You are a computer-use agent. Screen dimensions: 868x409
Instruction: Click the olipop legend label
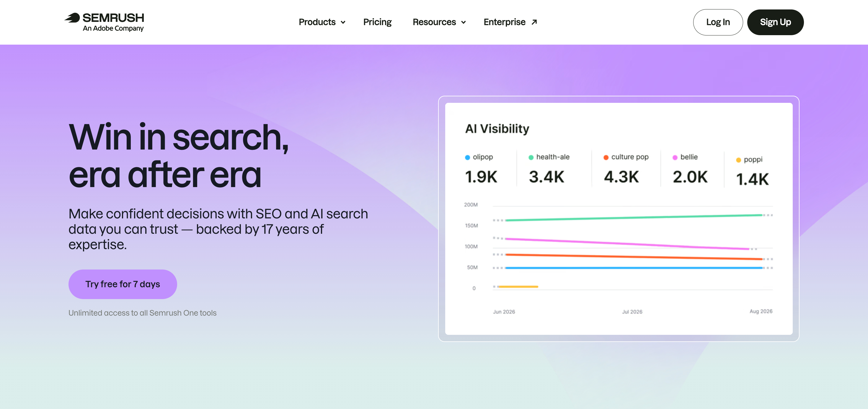click(483, 157)
